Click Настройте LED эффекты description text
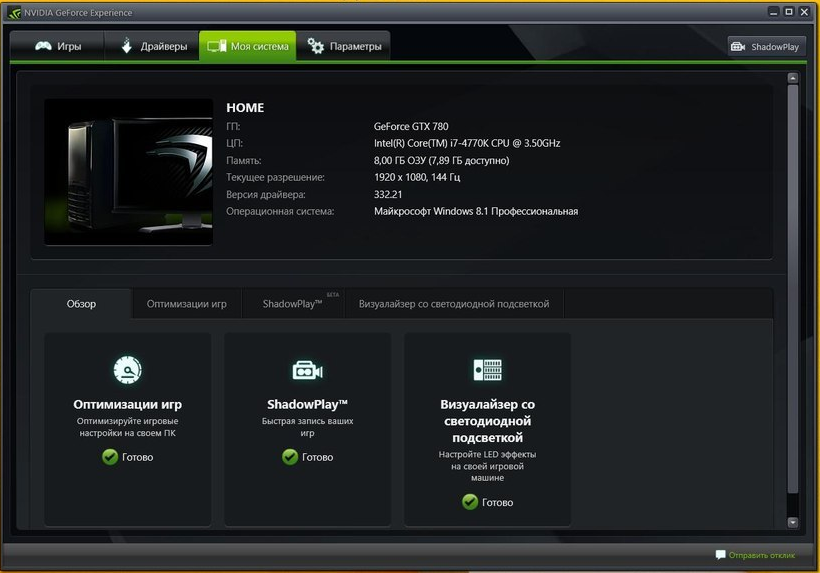This screenshot has height=573, width=820. click(487, 466)
